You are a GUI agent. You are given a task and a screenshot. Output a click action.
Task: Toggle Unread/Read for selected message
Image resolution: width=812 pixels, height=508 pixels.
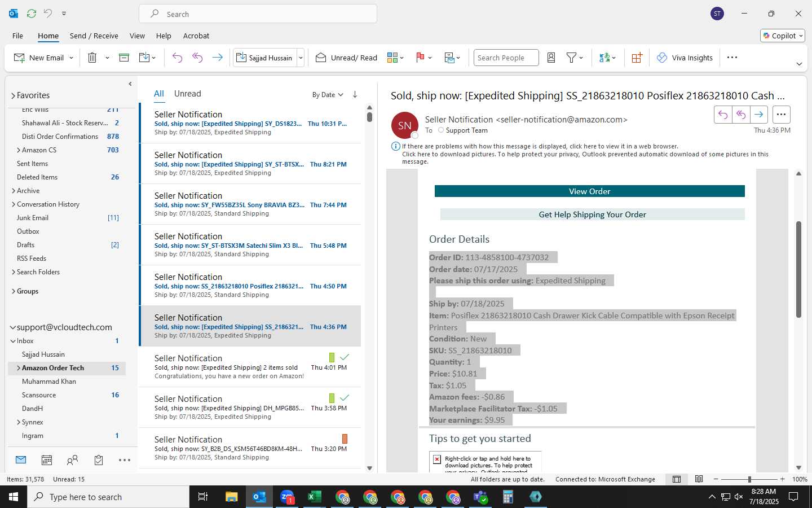[346, 58]
